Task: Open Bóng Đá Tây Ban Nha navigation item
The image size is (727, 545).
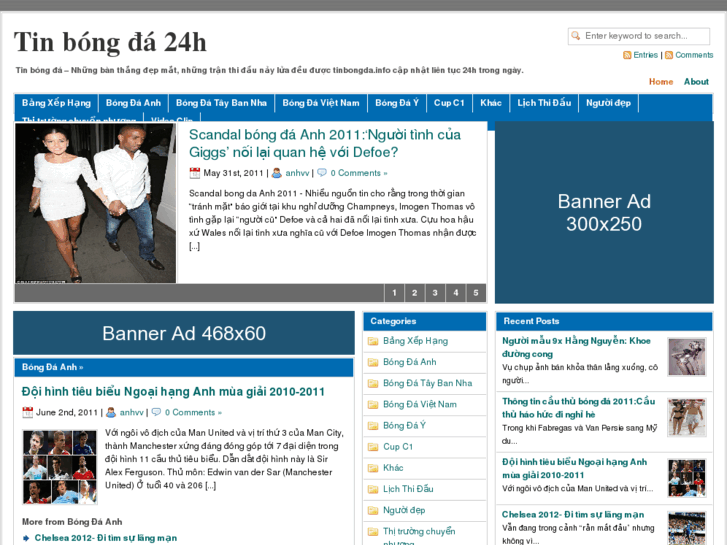Action: [221, 103]
